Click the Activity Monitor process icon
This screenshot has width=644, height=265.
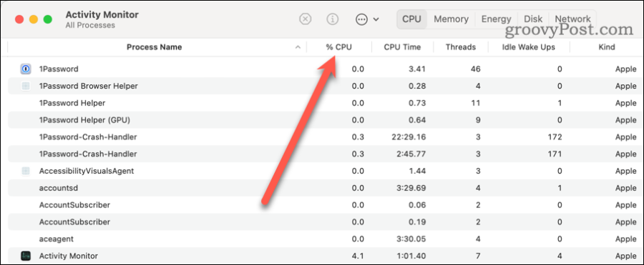(26, 256)
